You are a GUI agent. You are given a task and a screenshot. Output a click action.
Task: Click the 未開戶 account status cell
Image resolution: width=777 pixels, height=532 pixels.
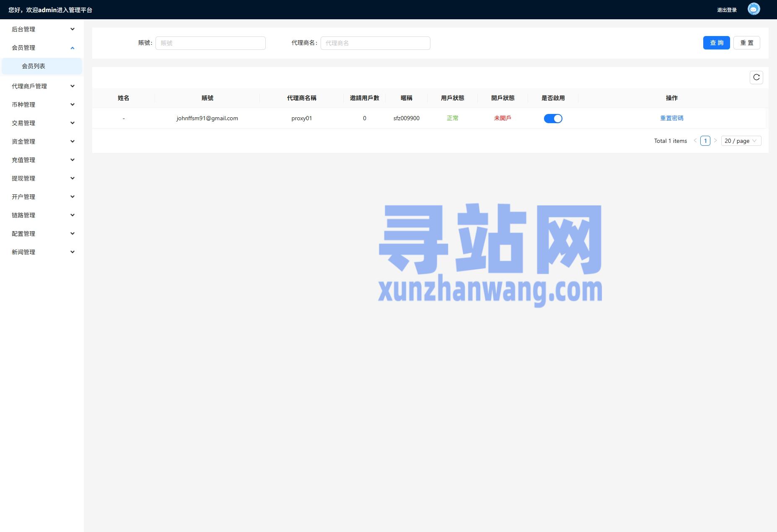point(502,118)
